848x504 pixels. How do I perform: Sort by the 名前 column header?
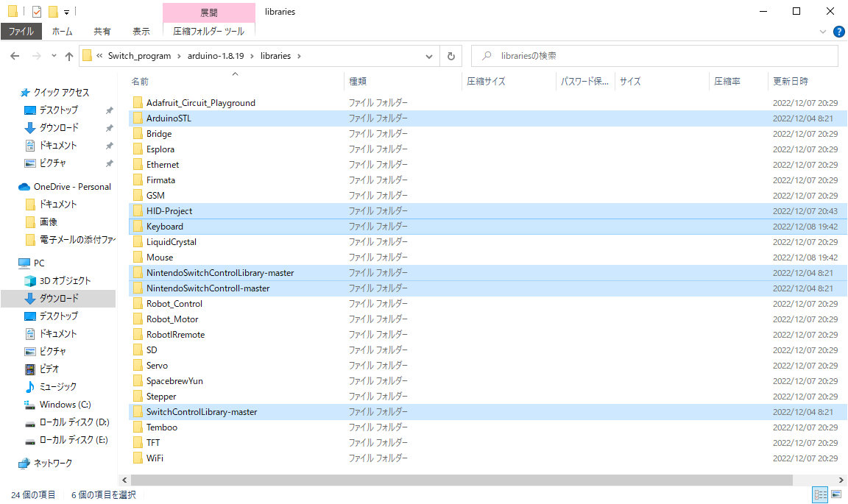coord(140,81)
